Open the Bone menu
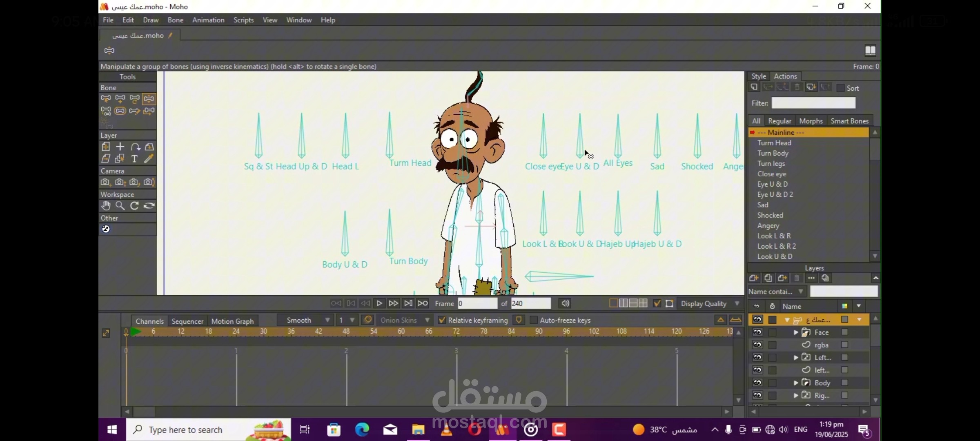This screenshot has height=441, width=980. pyautogui.click(x=175, y=20)
